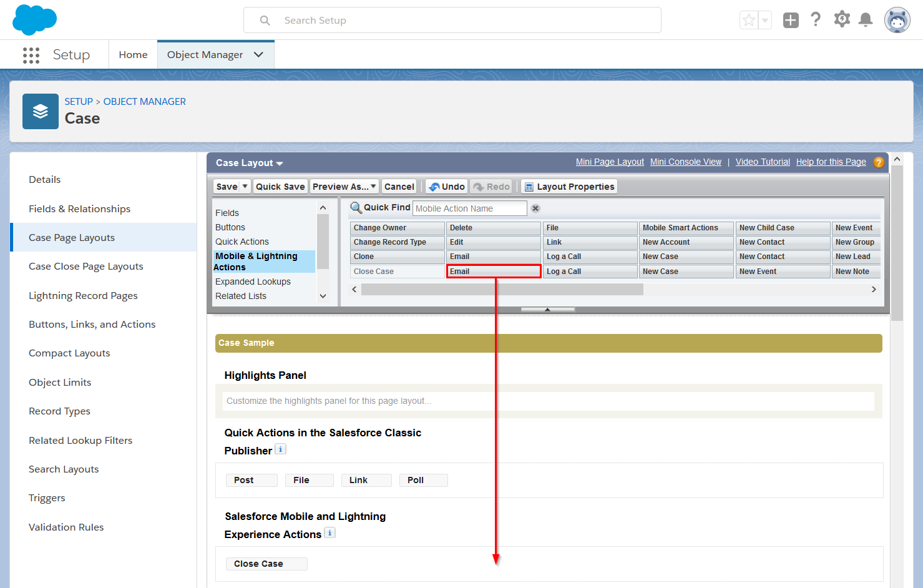Image resolution: width=923 pixels, height=588 pixels.
Task: Click the Salesforce cloud logo
Action: [35, 20]
